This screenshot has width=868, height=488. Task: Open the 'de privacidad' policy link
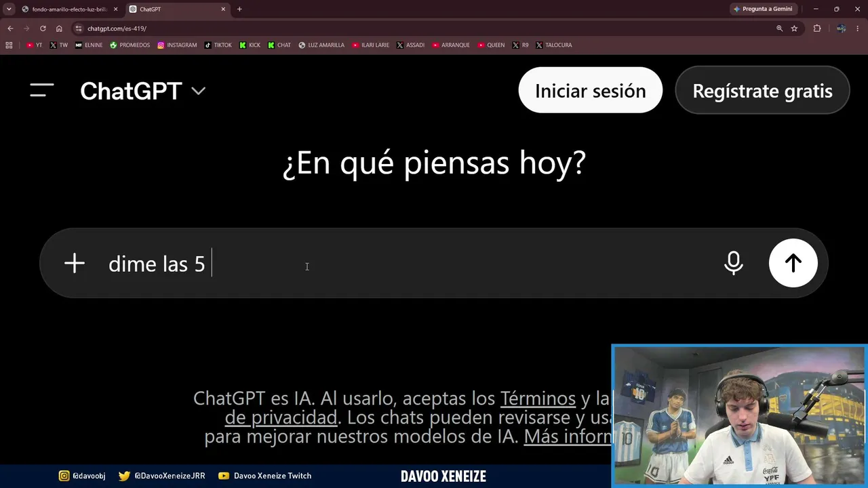(281, 418)
